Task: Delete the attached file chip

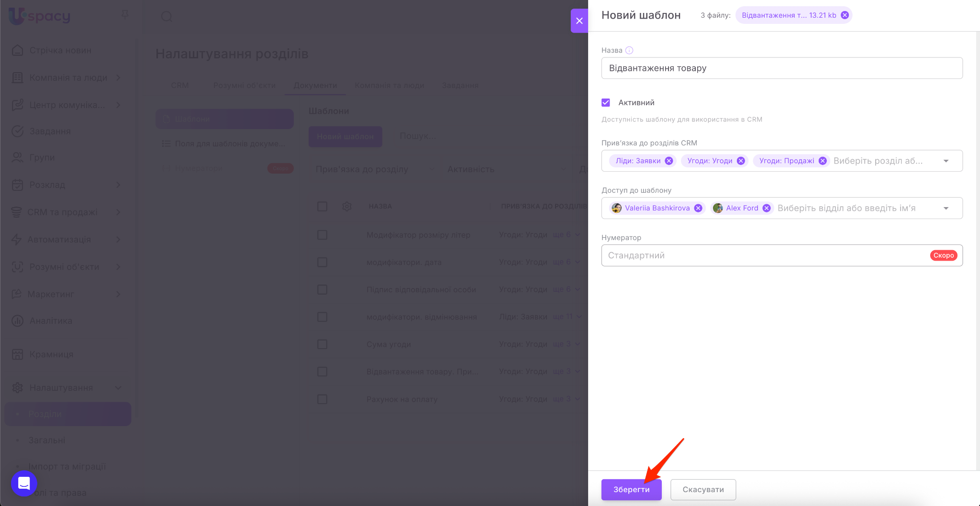Action: pos(845,15)
